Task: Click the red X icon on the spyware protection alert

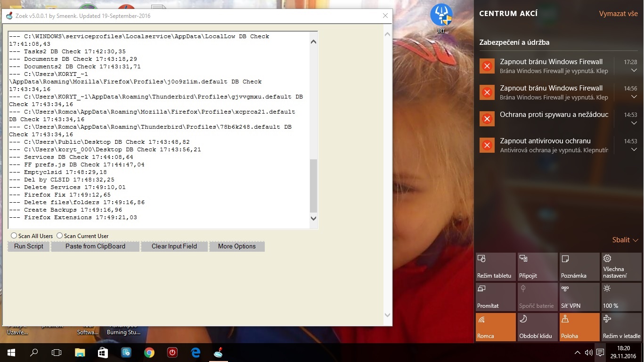Action: coord(487,119)
